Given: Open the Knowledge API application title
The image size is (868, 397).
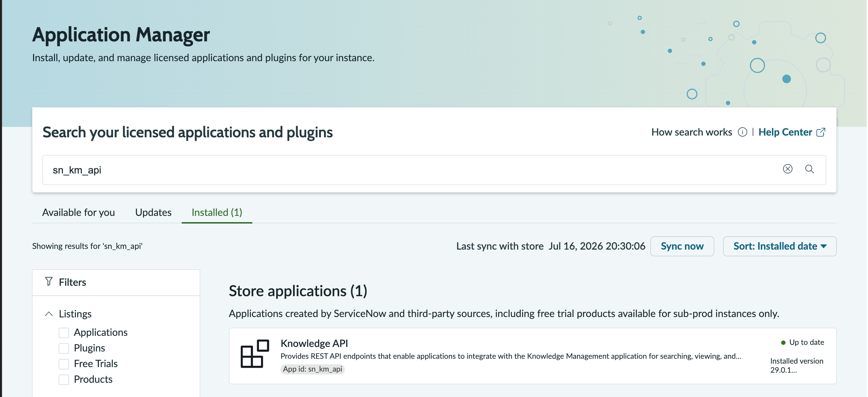Looking at the screenshot, I should (x=314, y=343).
